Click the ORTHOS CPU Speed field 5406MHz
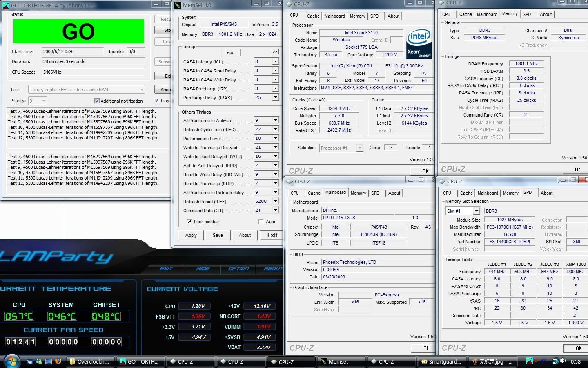 coord(93,72)
